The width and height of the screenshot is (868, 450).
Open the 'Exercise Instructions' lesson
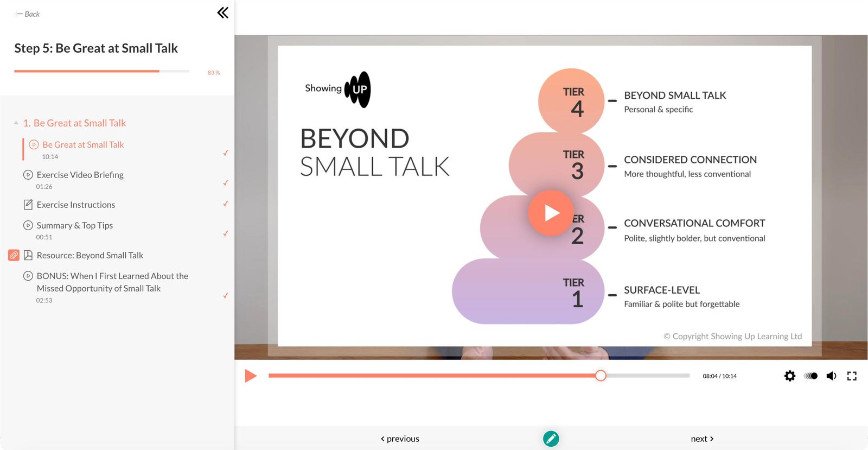coord(76,205)
